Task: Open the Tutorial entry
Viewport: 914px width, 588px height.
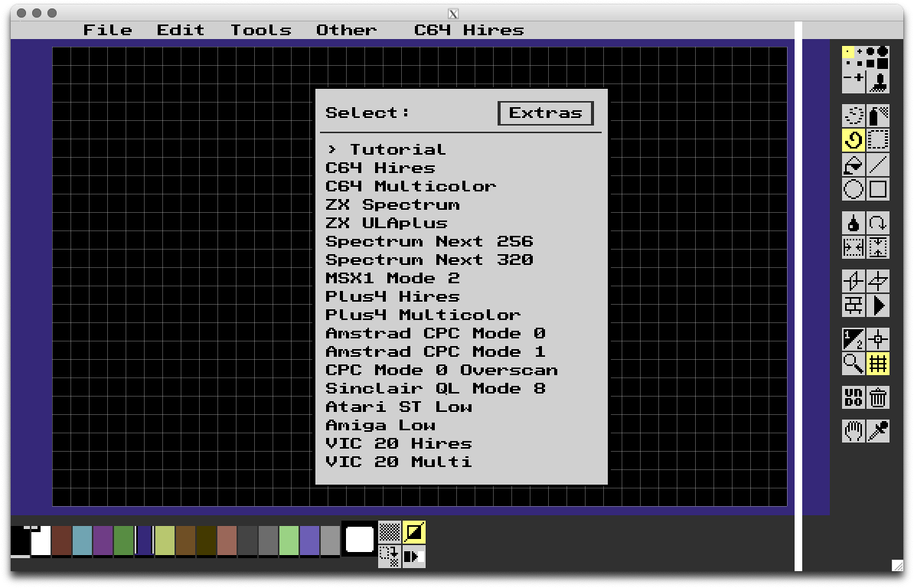Action: tap(387, 150)
